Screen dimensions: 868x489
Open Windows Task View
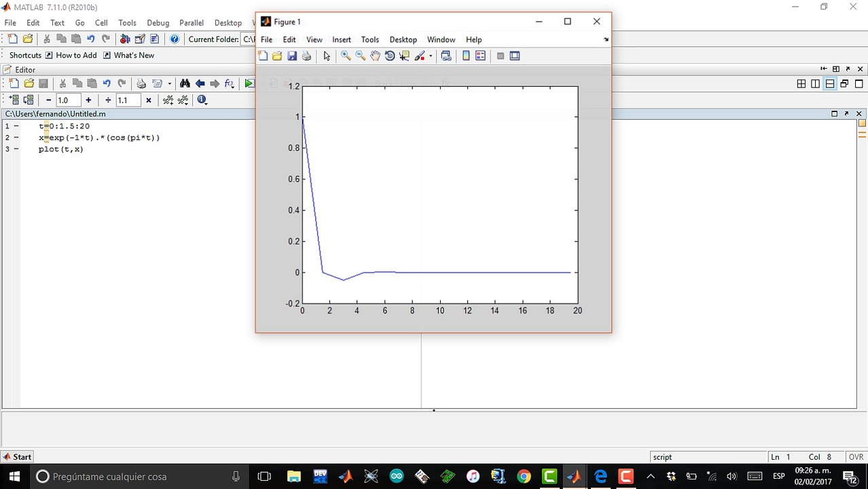pyautogui.click(x=264, y=477)
